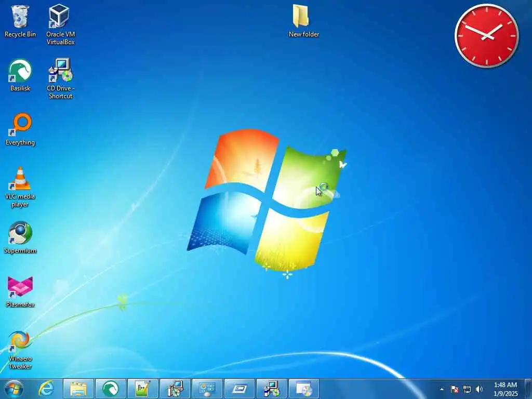Show hidden notification area icons
This screenshot has width=532, height=399.
tap(442, 389)
